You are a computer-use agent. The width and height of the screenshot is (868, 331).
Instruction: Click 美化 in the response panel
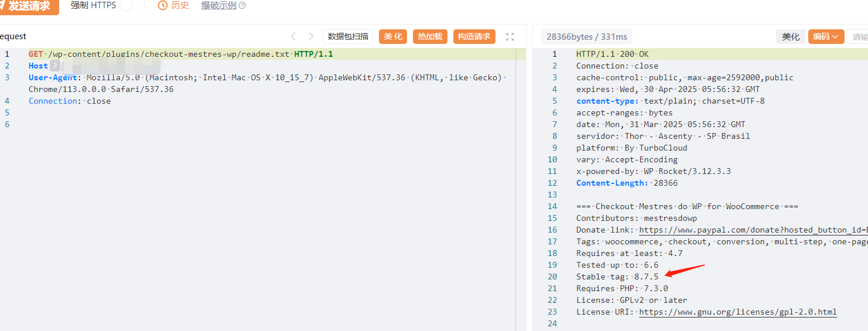791,37
